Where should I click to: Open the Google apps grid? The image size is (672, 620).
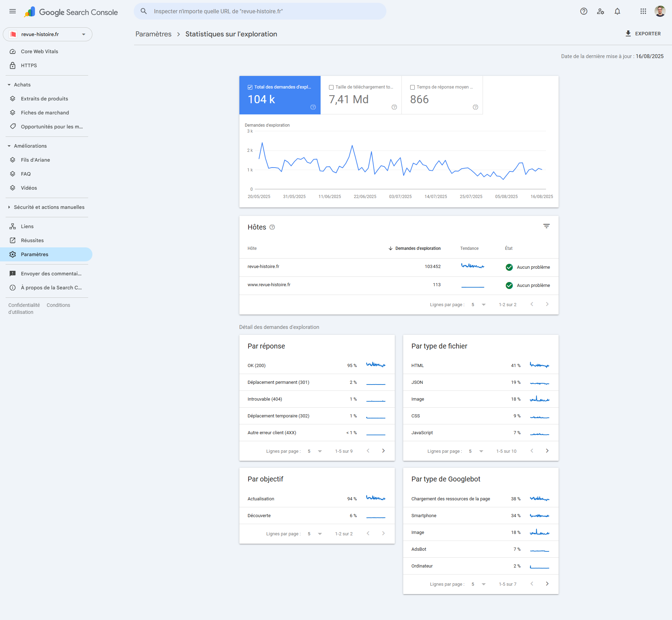coord(643,12)
